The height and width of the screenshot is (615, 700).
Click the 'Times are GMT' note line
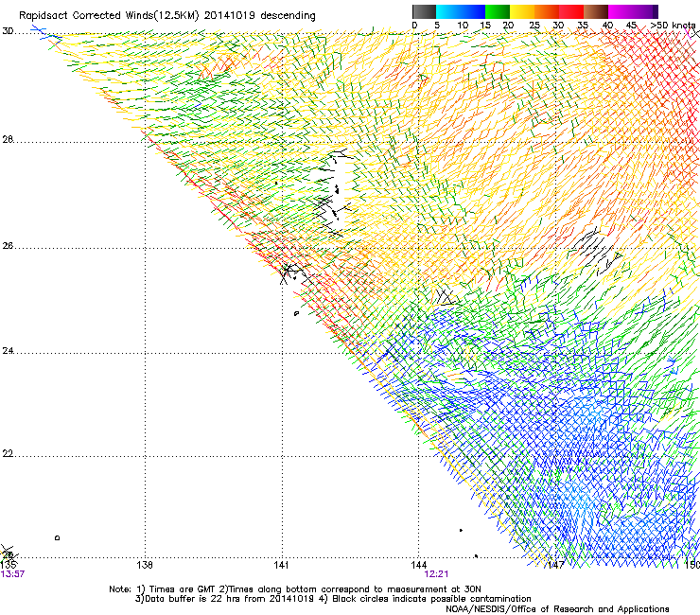(x=295, y=589)
